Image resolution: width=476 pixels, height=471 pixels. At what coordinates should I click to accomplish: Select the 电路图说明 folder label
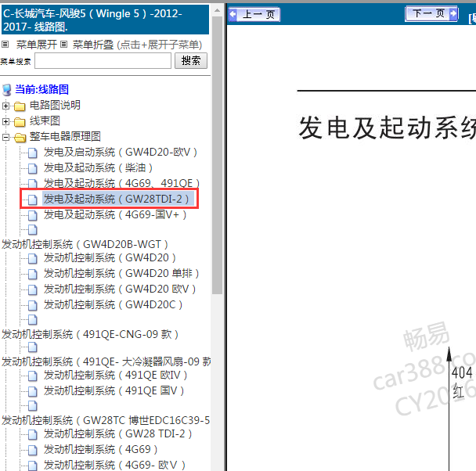click(x=55, y=106)
